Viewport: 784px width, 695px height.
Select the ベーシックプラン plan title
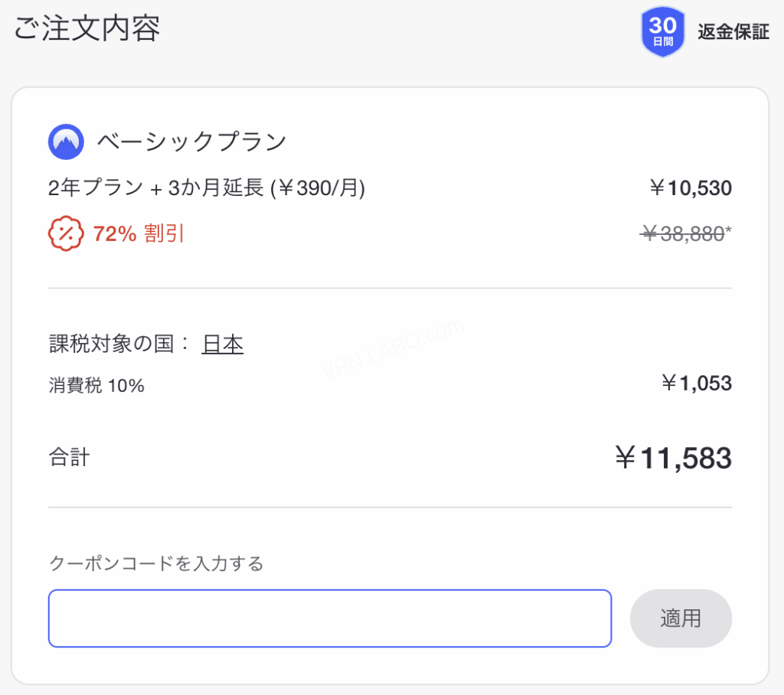(191, 142)
